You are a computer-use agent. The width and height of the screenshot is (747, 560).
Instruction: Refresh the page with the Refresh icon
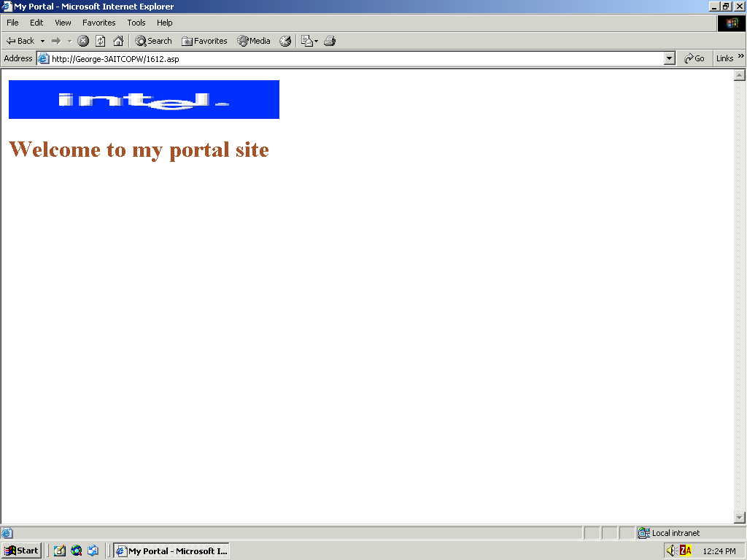tap(101, 41)
